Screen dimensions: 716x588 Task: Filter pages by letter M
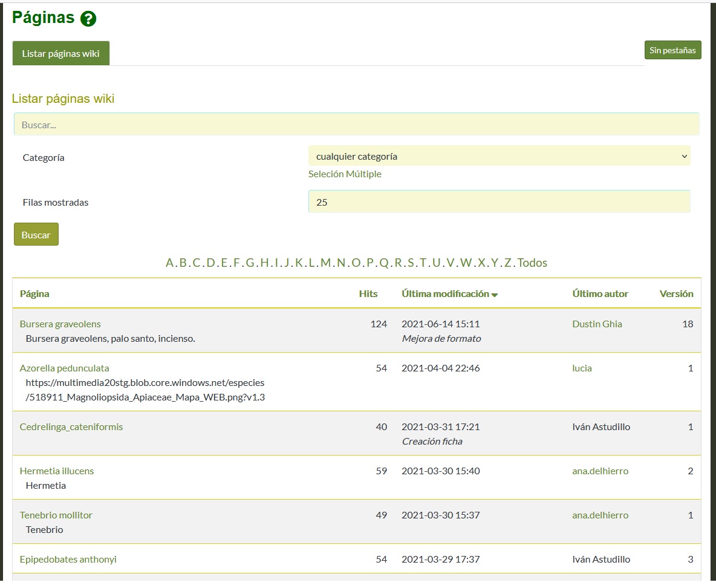coord(325,263)
